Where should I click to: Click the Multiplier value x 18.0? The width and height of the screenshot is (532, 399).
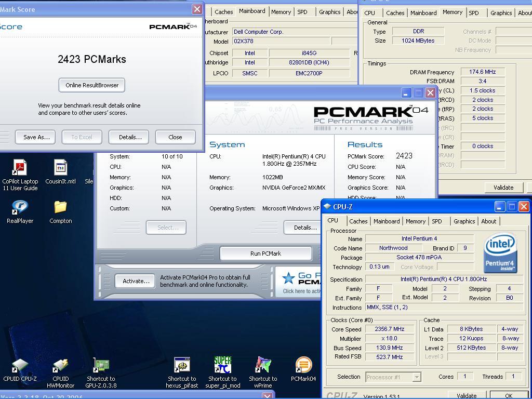390,338
